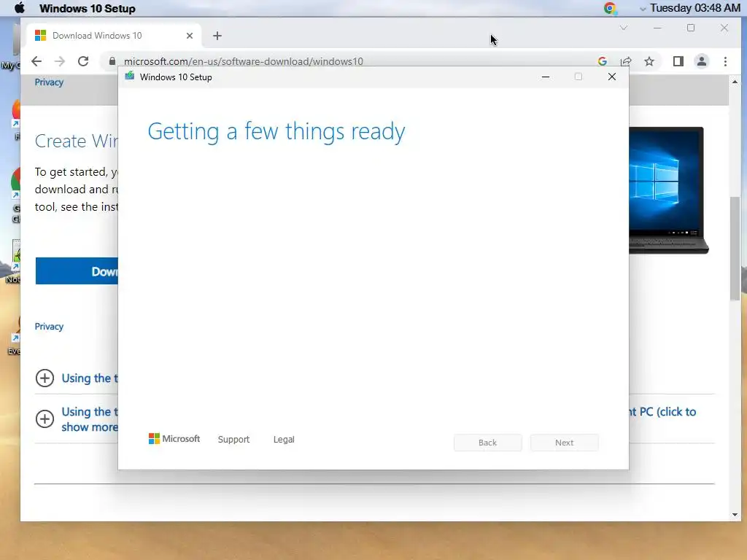Image resolution: width=747 pixels, height=560 pixels.
Task: Close the Windows 10 Setup dialog
Action: pyautogui.click(x=612, y=77)
